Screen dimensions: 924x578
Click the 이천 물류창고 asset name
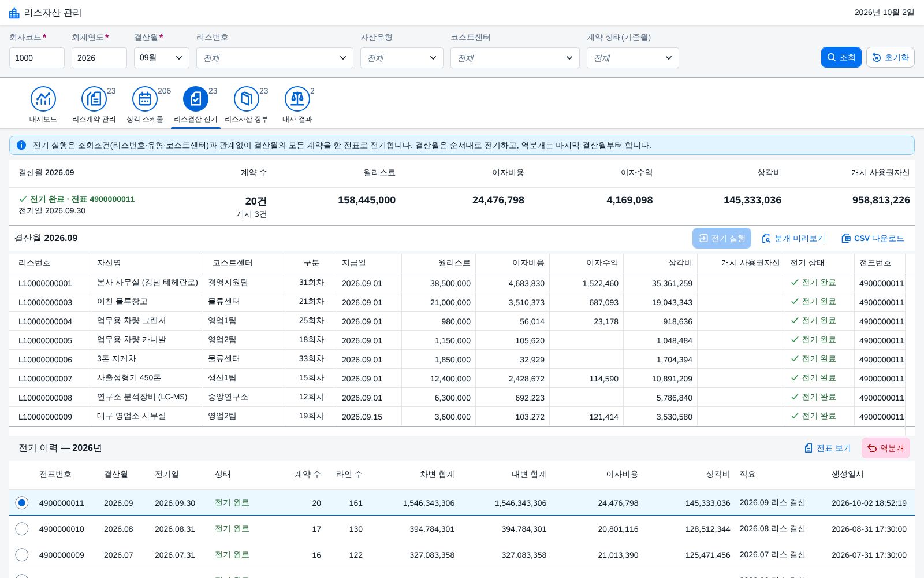click(122, 302)
